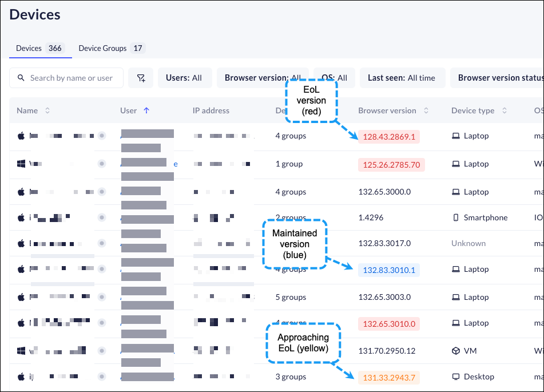The height and width of the screenshot is (392, 544).
Task: Expand the Browser version status filter
Action: [499, 78]
